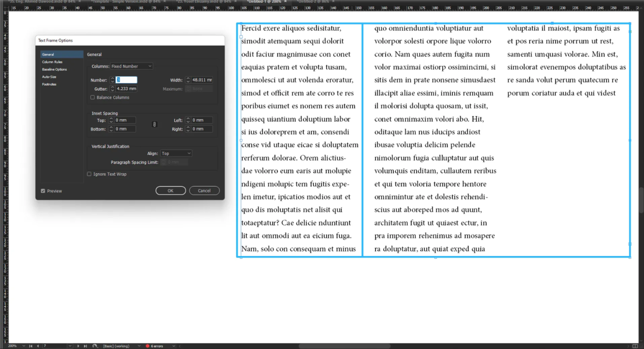Click the Number columns stepper arrows
This screenshot has width=644, height=349.
click(113, 80)
